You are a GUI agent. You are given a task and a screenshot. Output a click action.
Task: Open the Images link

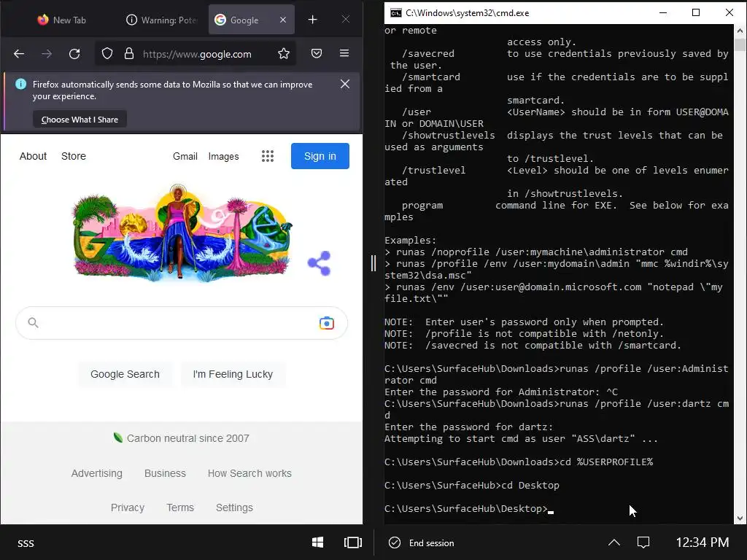point(223,156)
